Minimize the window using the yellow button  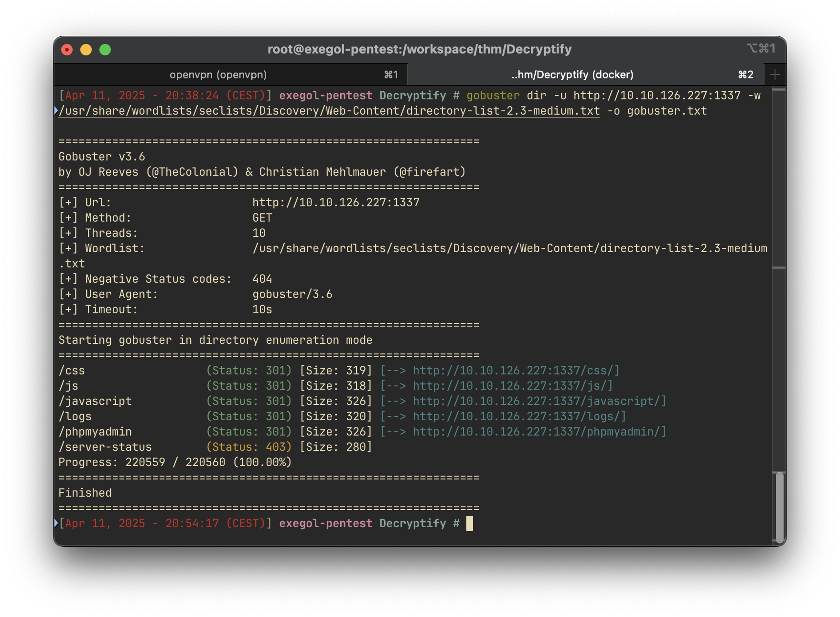click(86, 50)
